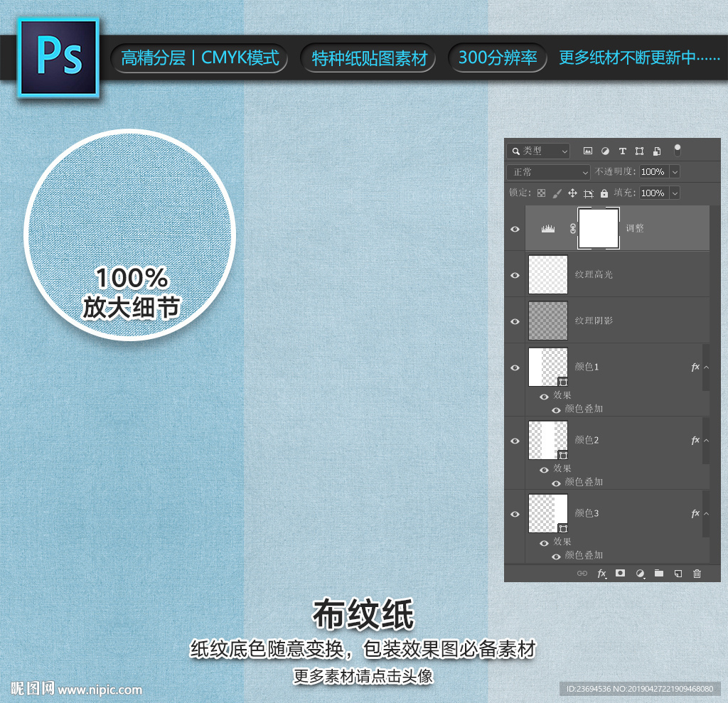Toggle visibility of 颜色3 layer
The width and height of the screenshot is (728, 703).
pyautogui.click(x=515, y=514)
